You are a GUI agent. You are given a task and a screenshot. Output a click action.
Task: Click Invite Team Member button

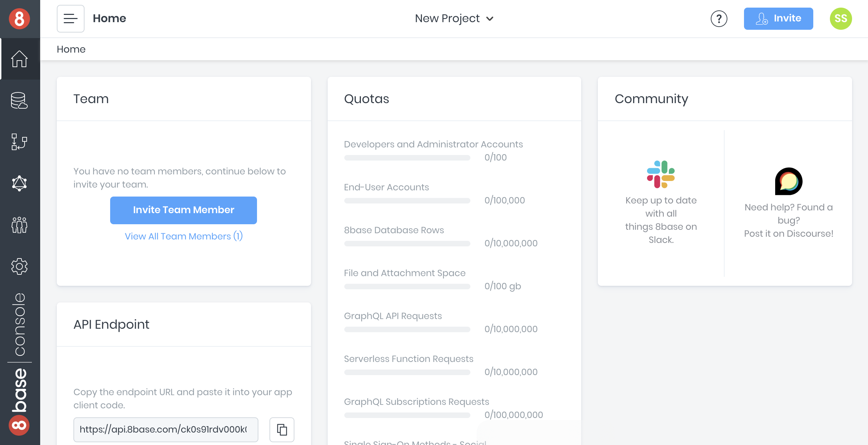tap(183, 210)
